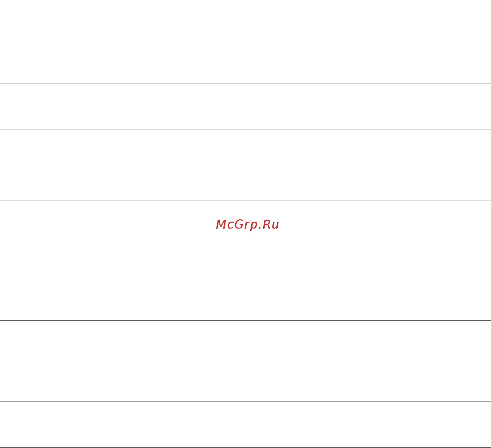
Task: Click the divider line above the last row
Action: (245, 401)
